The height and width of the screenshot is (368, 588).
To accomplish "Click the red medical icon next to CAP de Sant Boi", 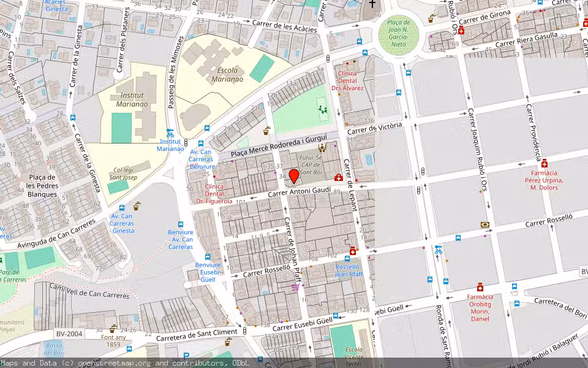I will click(338, 177).
